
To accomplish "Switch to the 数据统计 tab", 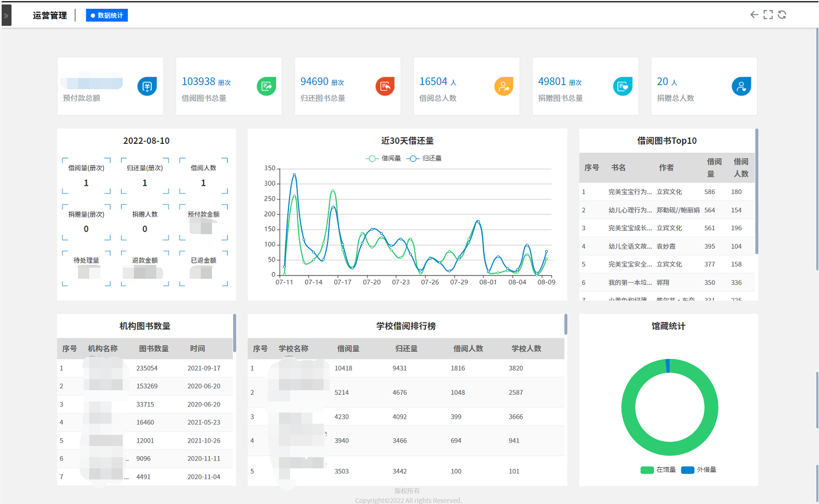I will (107, 16).
